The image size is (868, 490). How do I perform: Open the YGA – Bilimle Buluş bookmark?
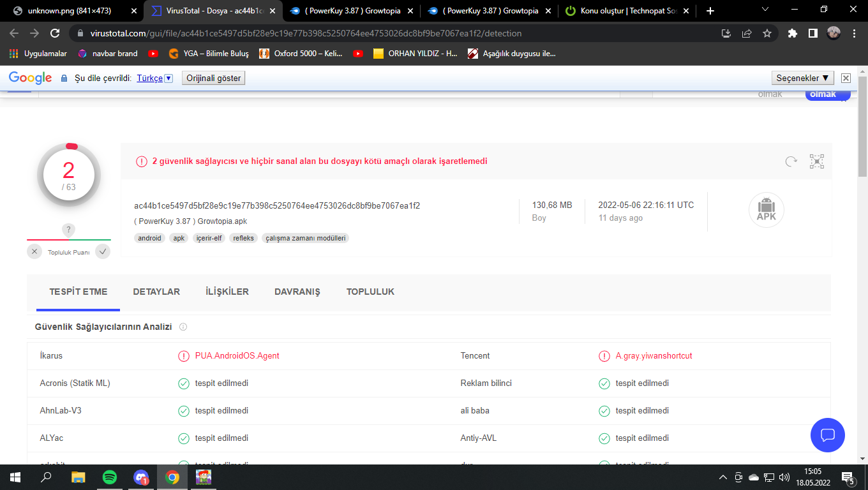(x=209, y=54)
